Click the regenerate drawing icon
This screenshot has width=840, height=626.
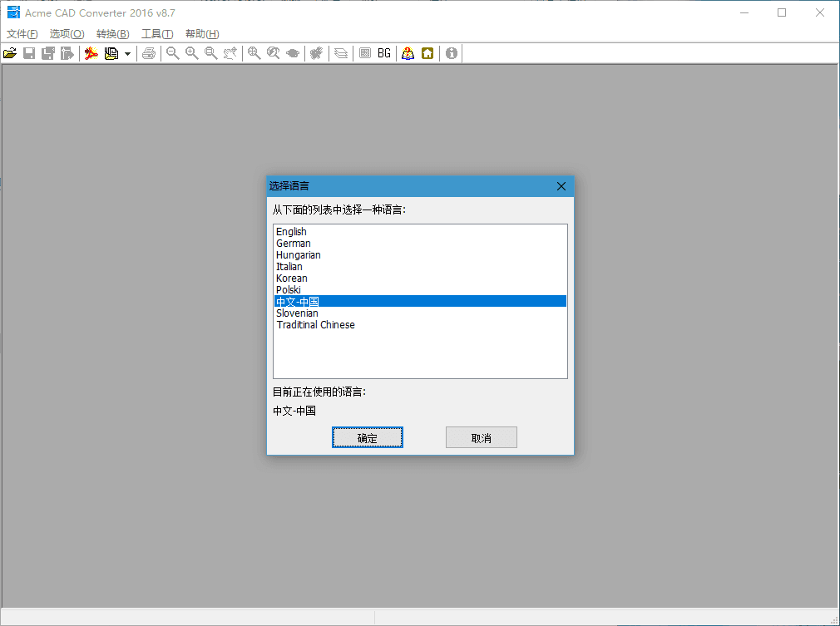[317, 53]
